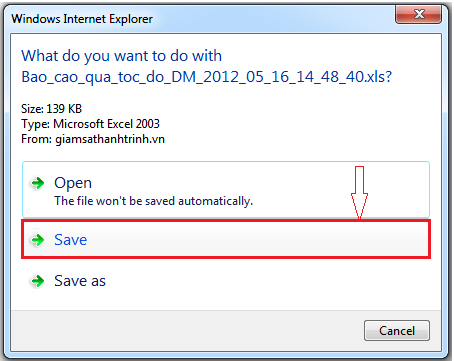Dismiss the download with the Cancel button
454x361 pixels.
tap(397, 330)
